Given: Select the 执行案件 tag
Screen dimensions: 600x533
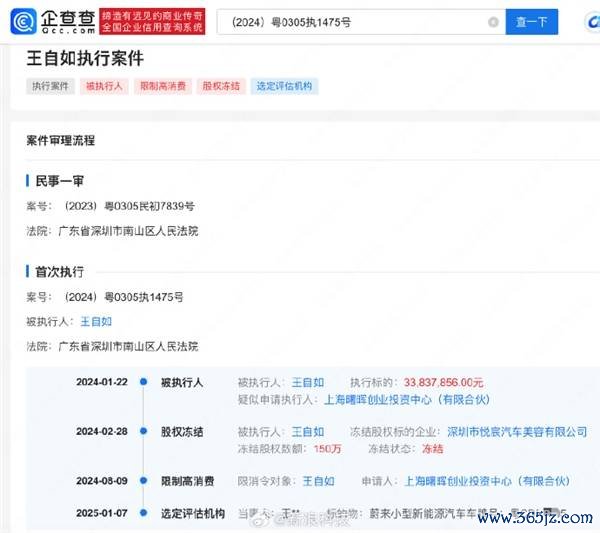Looking at the screenshot, I should point(50,86).
